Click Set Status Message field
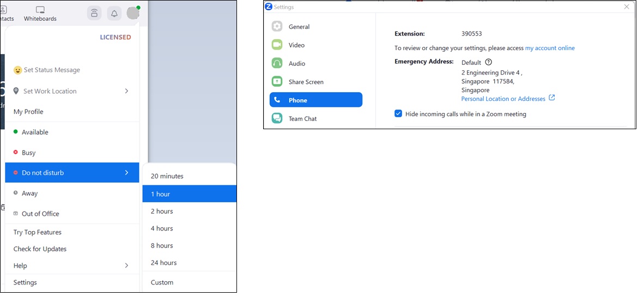This screenshot has width=644, height=302. pyautogui.click(x=52, y=70)
